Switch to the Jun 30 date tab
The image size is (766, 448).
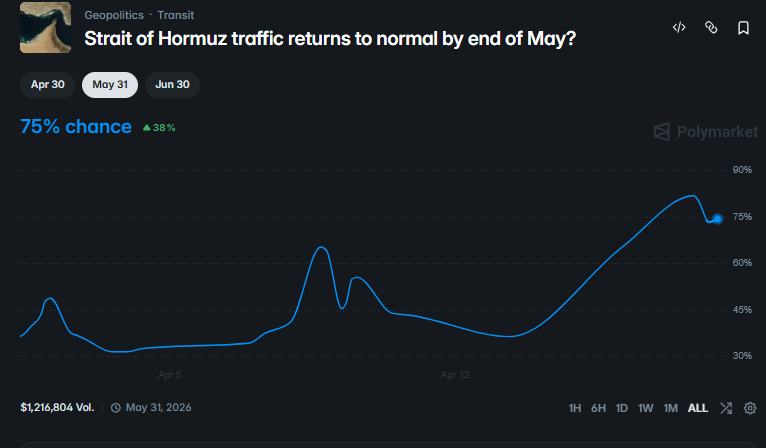(x=172, y=85)
